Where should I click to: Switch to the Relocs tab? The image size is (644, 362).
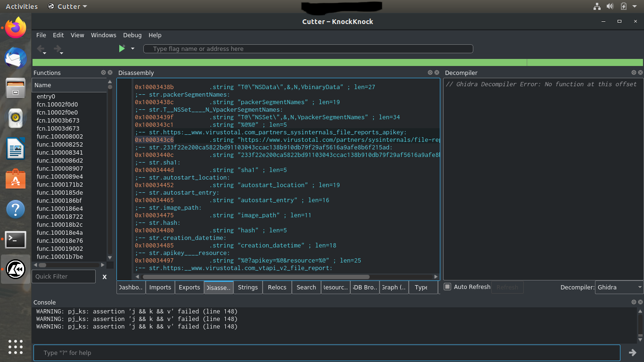[277, 288]
